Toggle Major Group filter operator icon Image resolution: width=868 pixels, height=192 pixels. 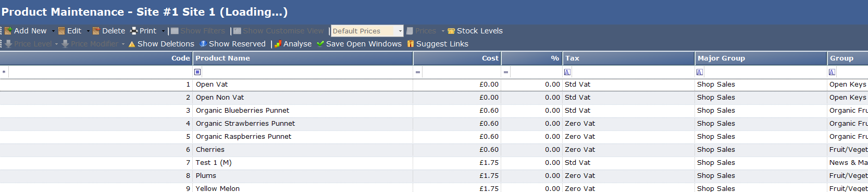coord(700,72)
